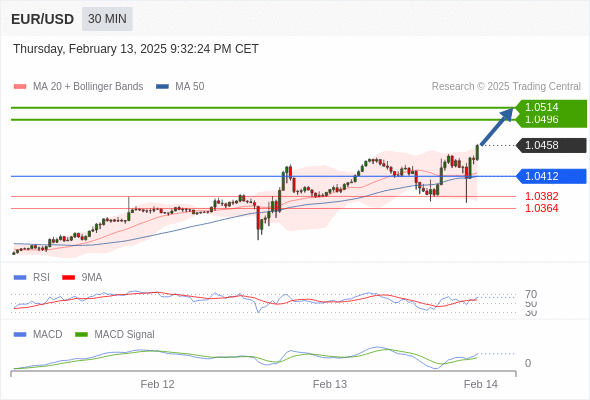
Task: Click the MA 20 + Bollinger Bands red swatch
Action: tap(20, 87)
